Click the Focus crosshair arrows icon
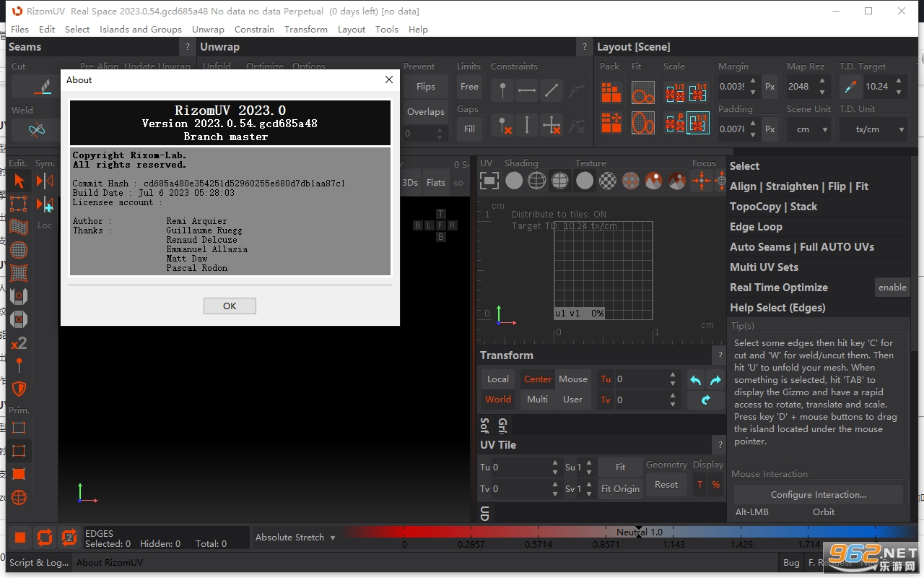The height and width of the screenshot is (578, 924). tap(701, 181)
